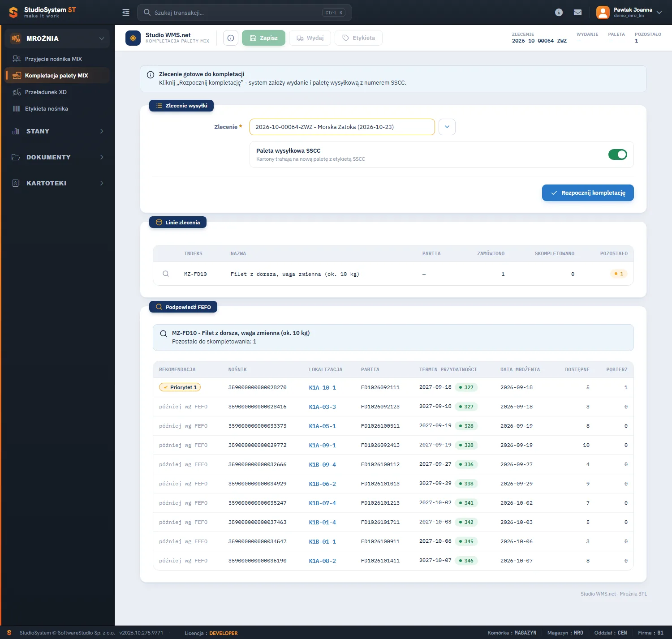Focus the Szukaj transakcji search field
Image resolution: width=672 pixels, height=639 pixels.
tap(245, 13)
